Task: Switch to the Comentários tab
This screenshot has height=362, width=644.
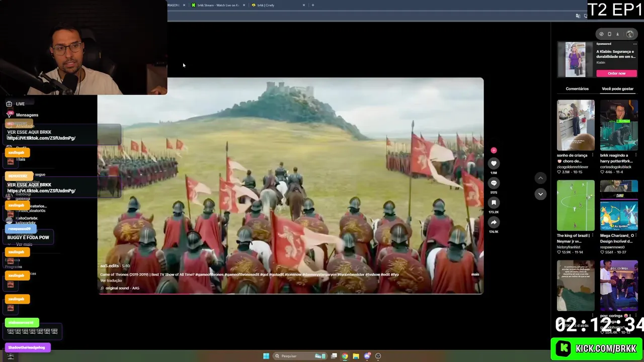Action: tap(577, 88)
